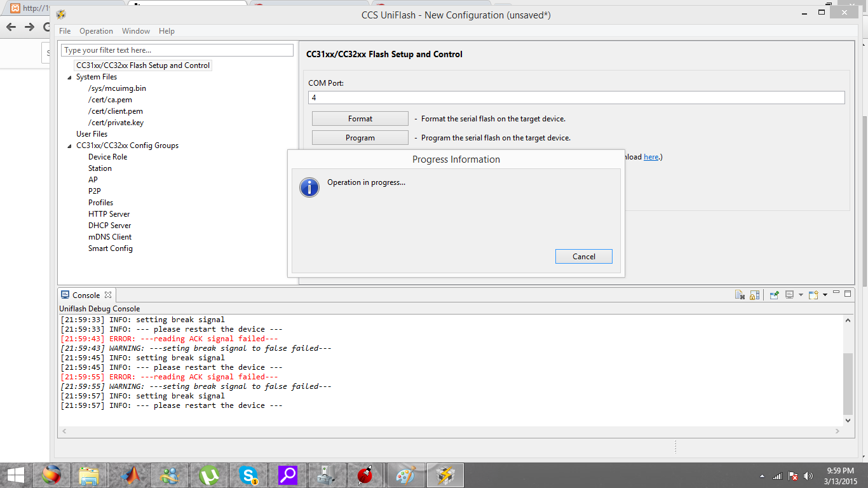
Task: Click the UniFlash app icon in the title bar
Action: pos(61,14)
